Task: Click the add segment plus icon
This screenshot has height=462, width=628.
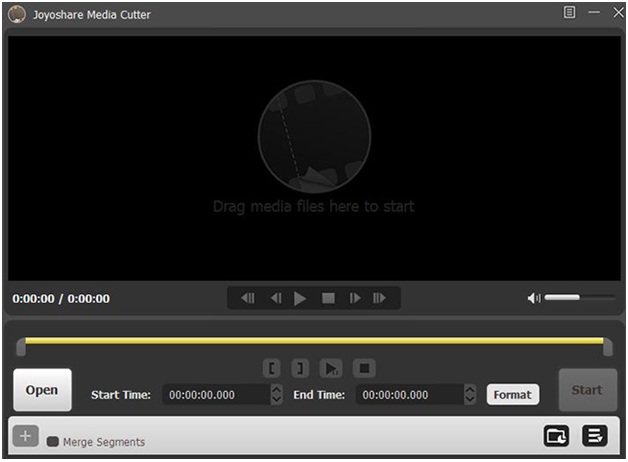Action: click(26, 436)
